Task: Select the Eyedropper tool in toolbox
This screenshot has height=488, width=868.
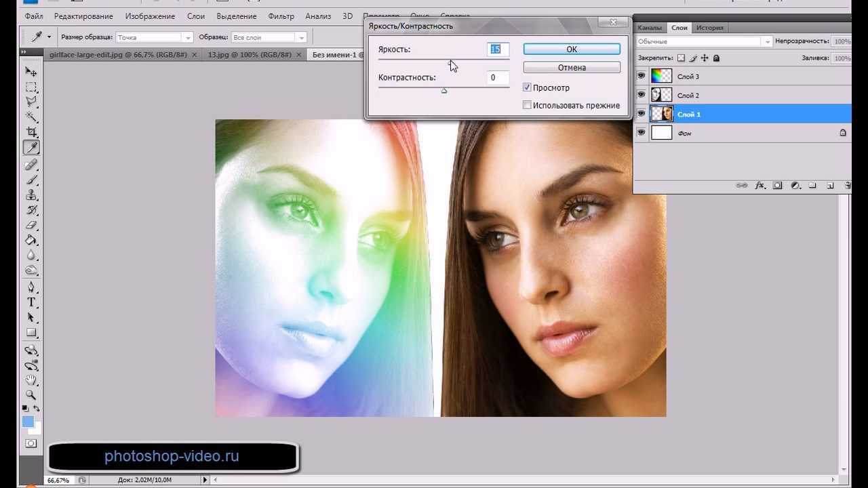Action: click(x=31, y=147)
